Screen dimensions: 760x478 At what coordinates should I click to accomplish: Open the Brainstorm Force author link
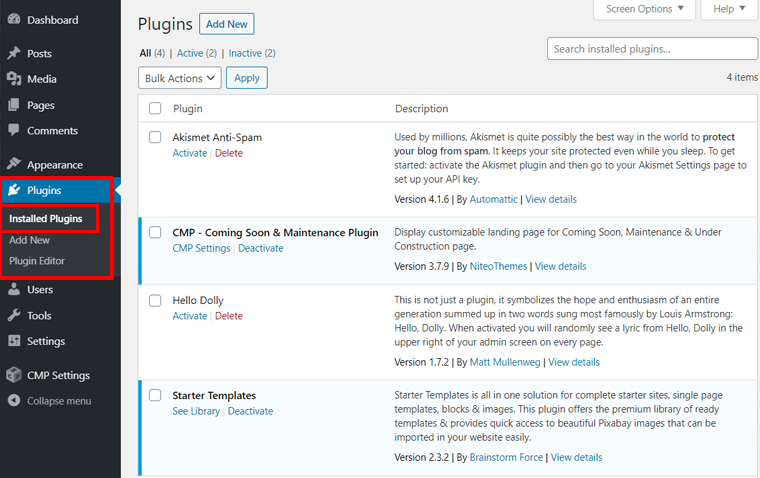(x=507, y=457)
